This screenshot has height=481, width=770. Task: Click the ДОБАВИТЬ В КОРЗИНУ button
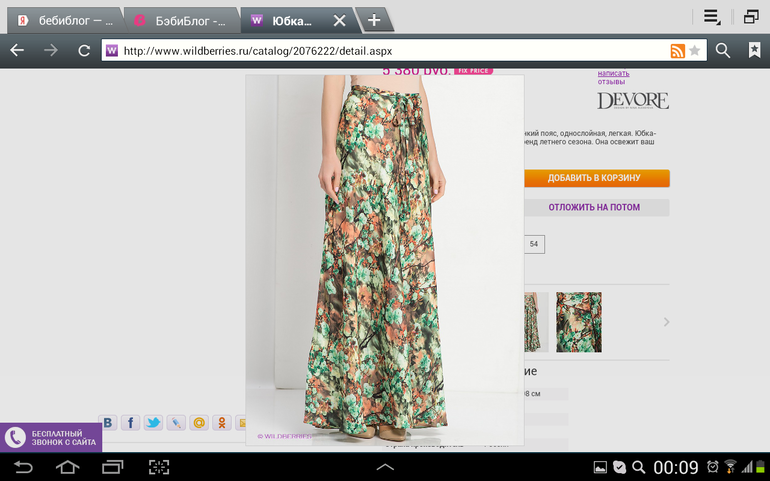click(x=594, y=178)
